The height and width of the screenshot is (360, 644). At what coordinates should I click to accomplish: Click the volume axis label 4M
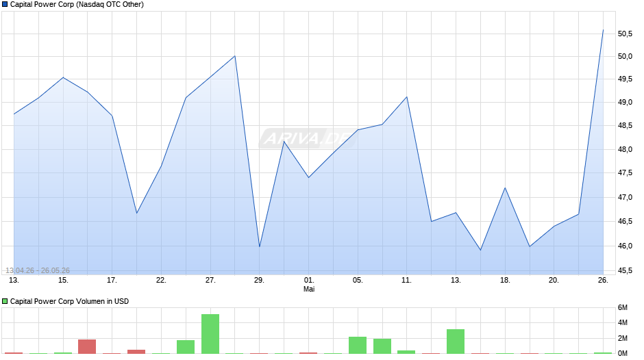click(622, 323)
